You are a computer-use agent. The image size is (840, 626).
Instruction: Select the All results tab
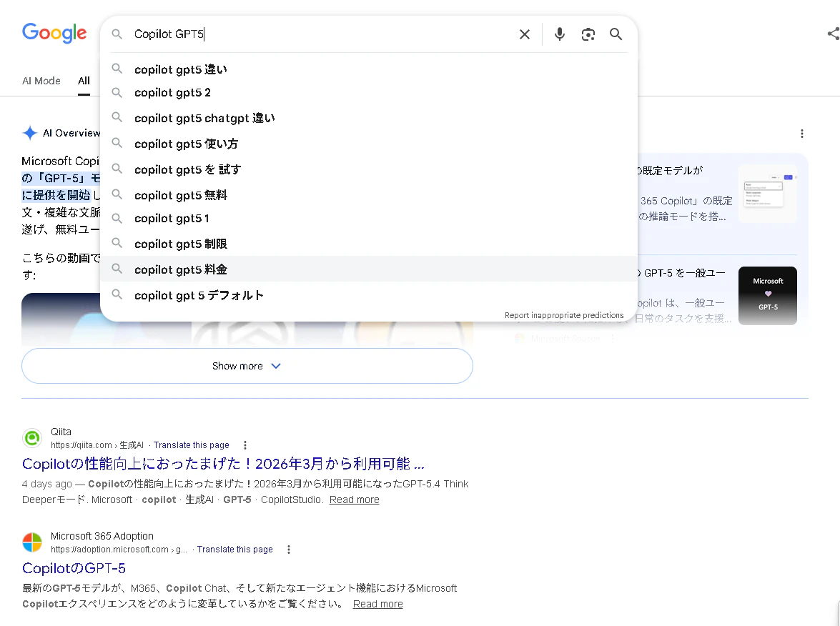click(84, 81)
